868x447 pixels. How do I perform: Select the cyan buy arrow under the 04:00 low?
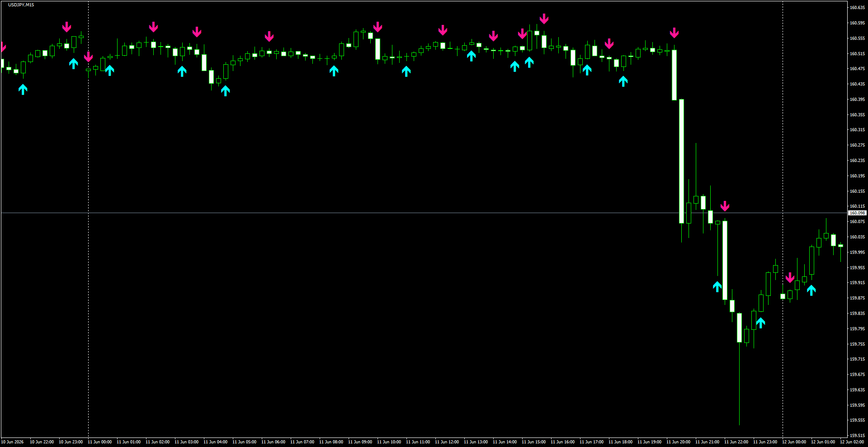pyautogui.click(x=226, y=91)
